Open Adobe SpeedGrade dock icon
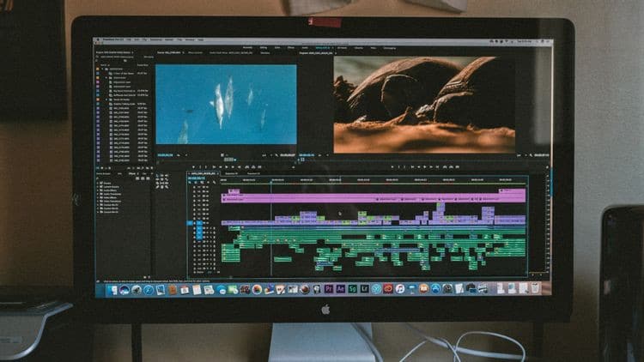 tap(352, 289)
